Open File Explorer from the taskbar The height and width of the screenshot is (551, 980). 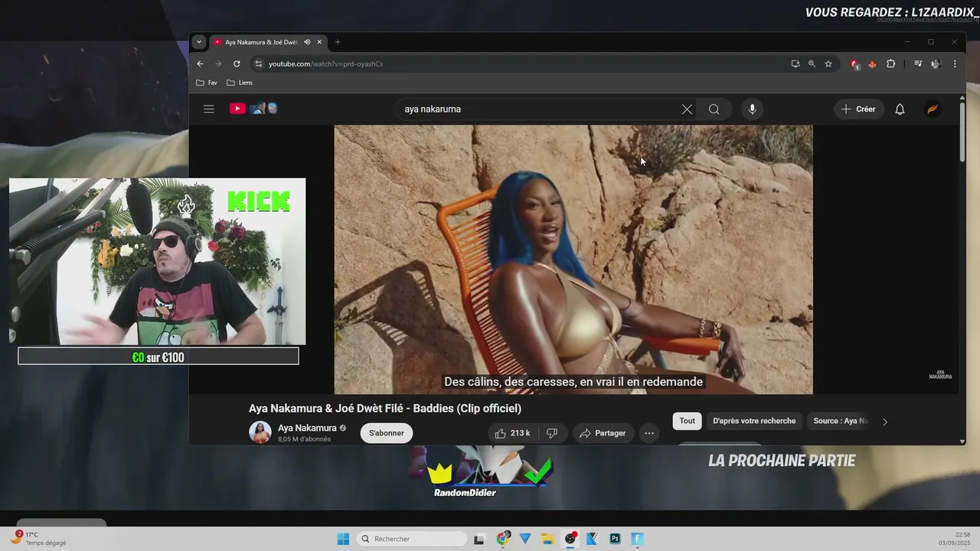click(547, 539)
